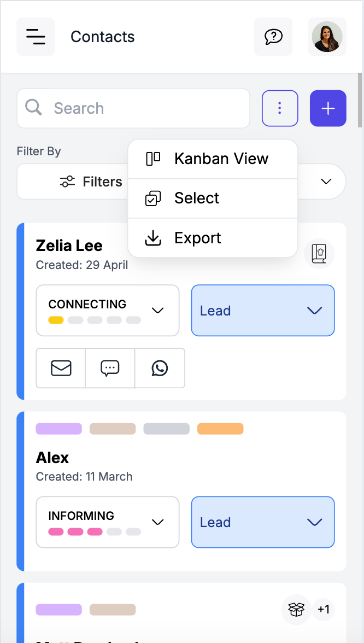The width and height of the screenshot is (364, 643).
Task: Choose Export from the options menu
Action: [x=213, y=238]
